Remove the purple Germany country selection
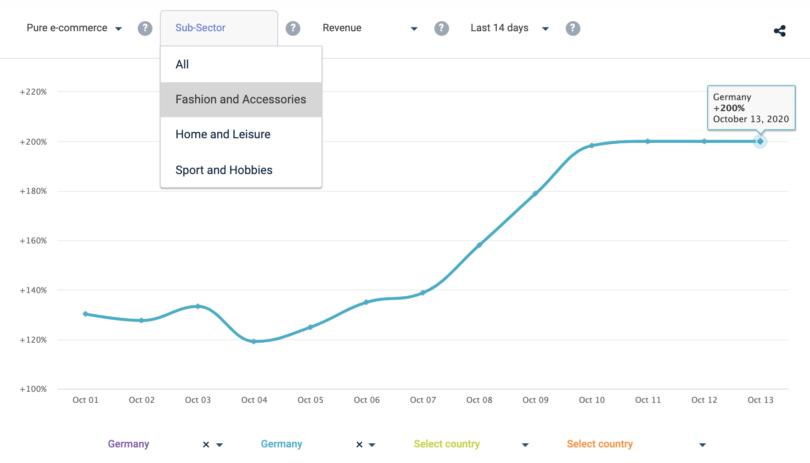This screenshot has width=810, height=463. tap(206, 444)
